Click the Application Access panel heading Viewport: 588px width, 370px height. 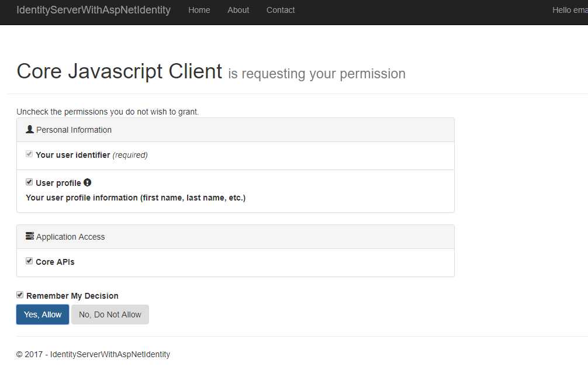(x=236, y=237)
